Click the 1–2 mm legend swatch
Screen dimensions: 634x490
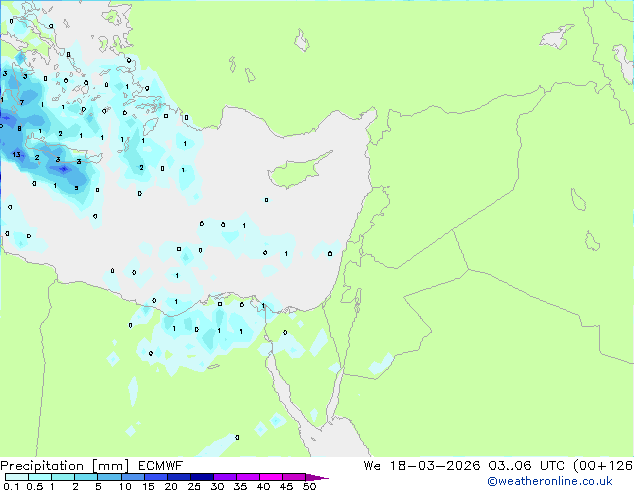pos(63,477)
